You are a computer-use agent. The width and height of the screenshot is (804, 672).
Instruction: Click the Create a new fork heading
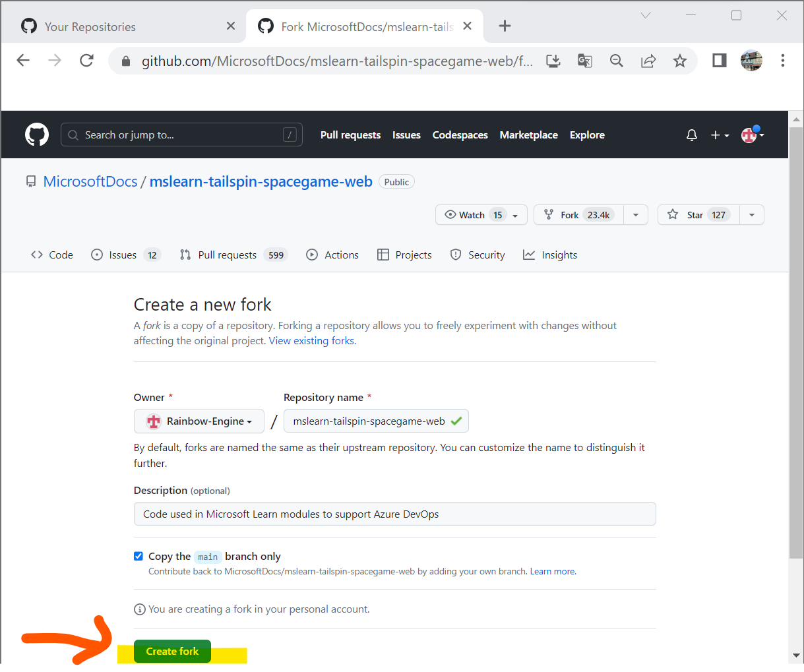(x=202, y=305)
